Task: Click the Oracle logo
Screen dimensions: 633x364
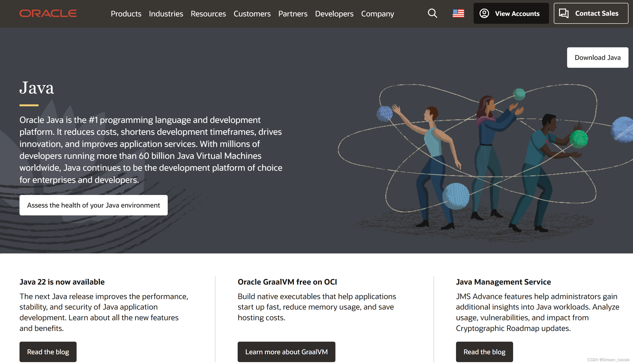Action: 48,13
